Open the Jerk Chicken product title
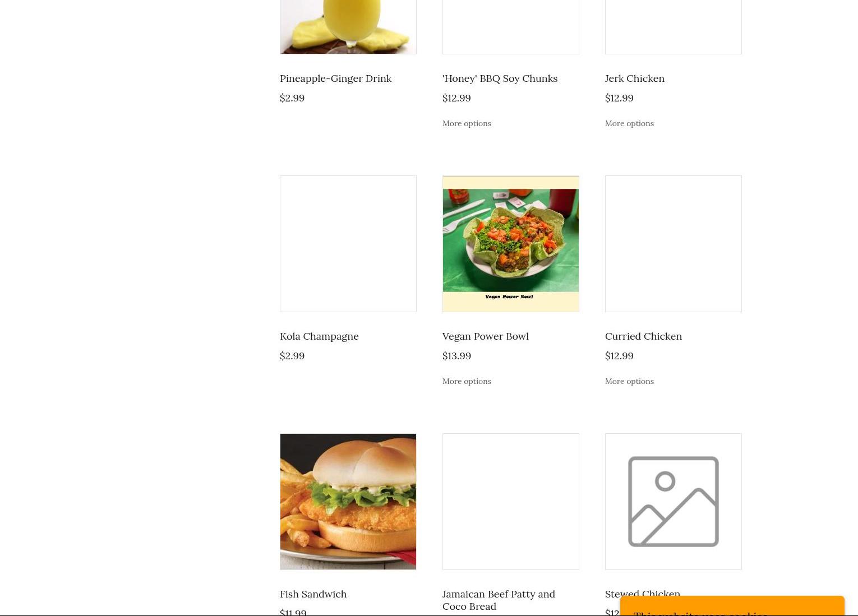This screenshot has width=858, height=616. (x=634, y=78)
